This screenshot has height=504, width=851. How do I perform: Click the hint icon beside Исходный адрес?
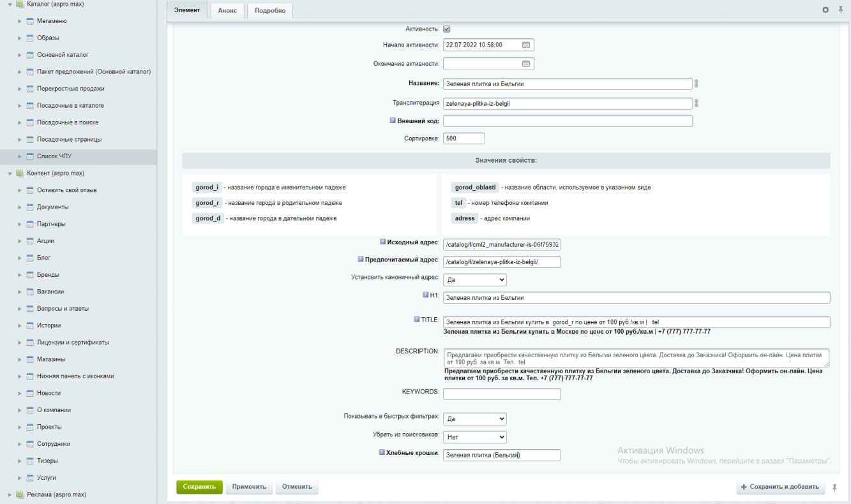point(383,242)
